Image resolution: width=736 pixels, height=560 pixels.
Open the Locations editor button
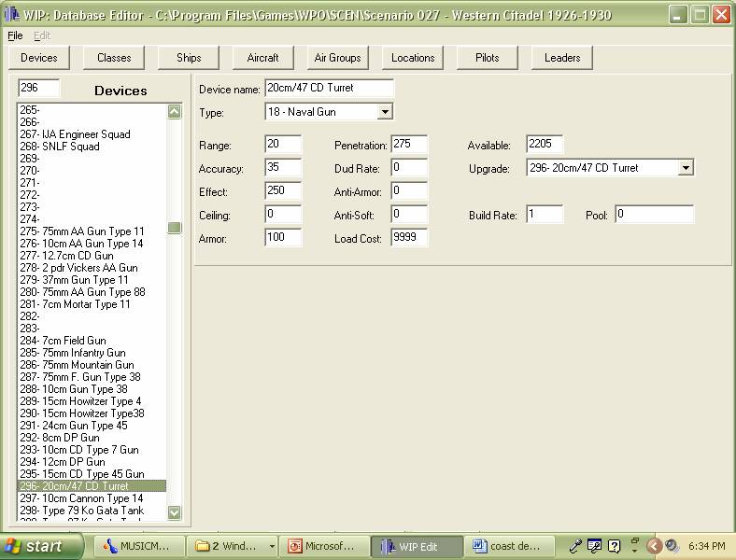coord(413,58)
